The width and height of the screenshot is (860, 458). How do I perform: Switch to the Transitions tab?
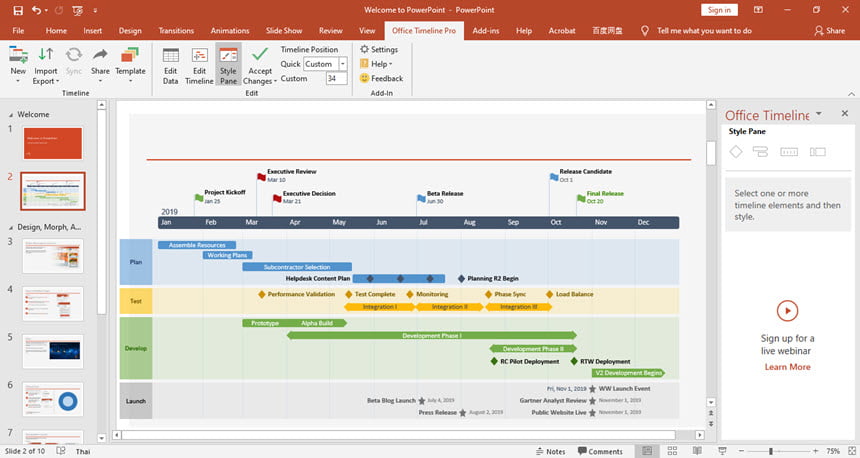[176, 31]
